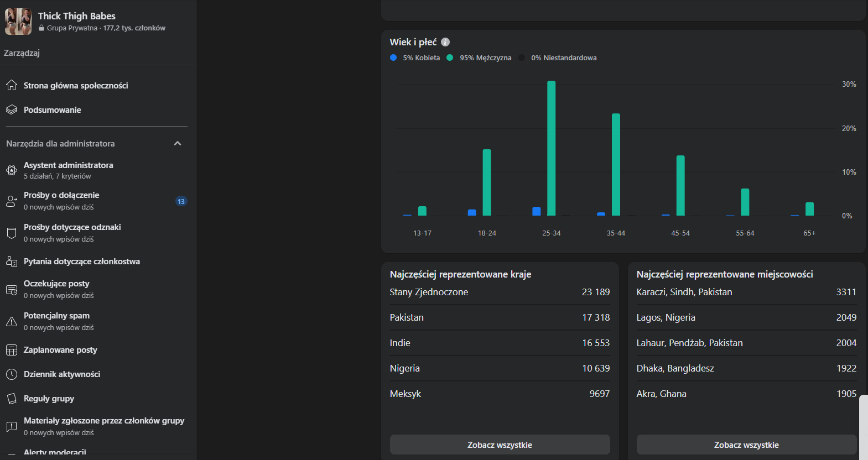Click the Dziennik aktywności clock icon
Viewport: 868px width, 460px height.
pyautogui.click(x=12, y=374)
